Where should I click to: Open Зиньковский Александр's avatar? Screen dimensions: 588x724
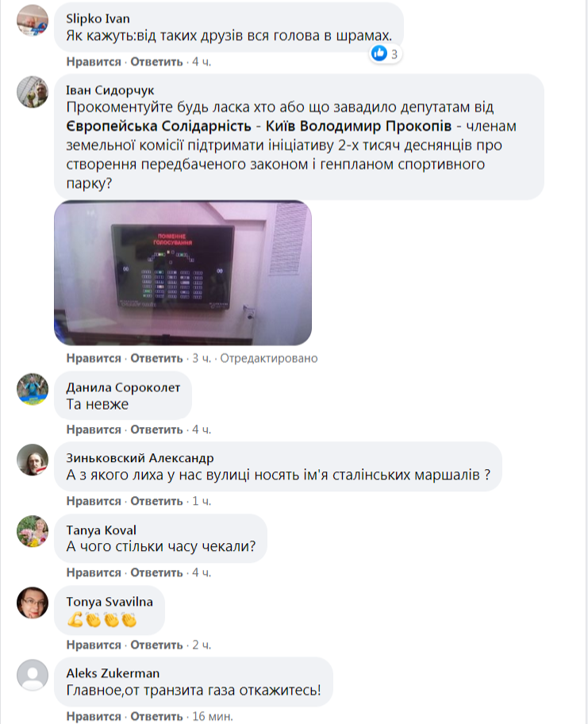pyautogui.click(x=33, y=460)
